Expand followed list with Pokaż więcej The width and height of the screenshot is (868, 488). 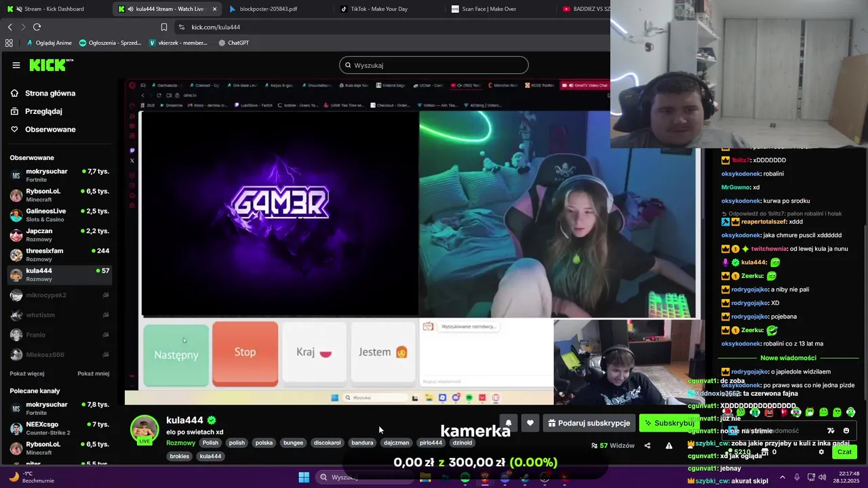point(27,373)
